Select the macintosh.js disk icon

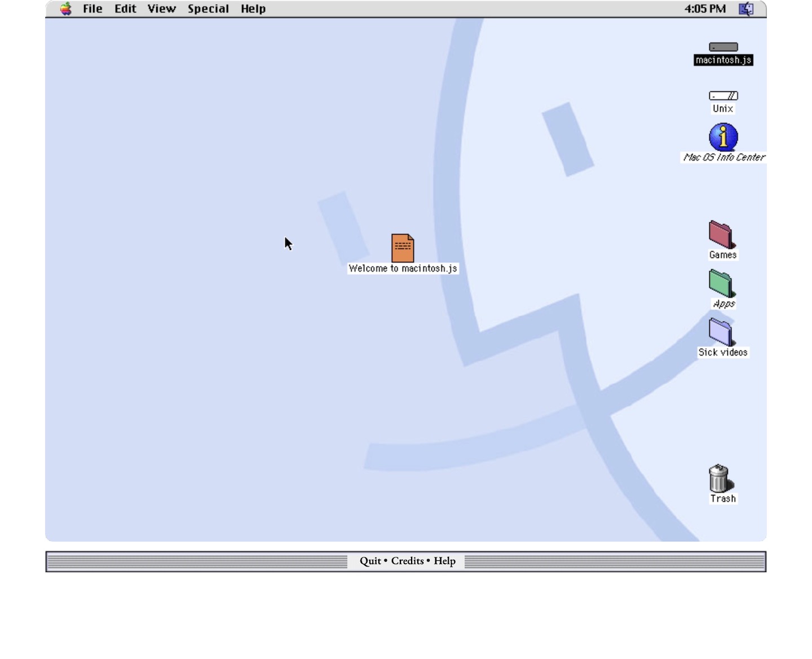pyautogui.click(x=723, y=47)
